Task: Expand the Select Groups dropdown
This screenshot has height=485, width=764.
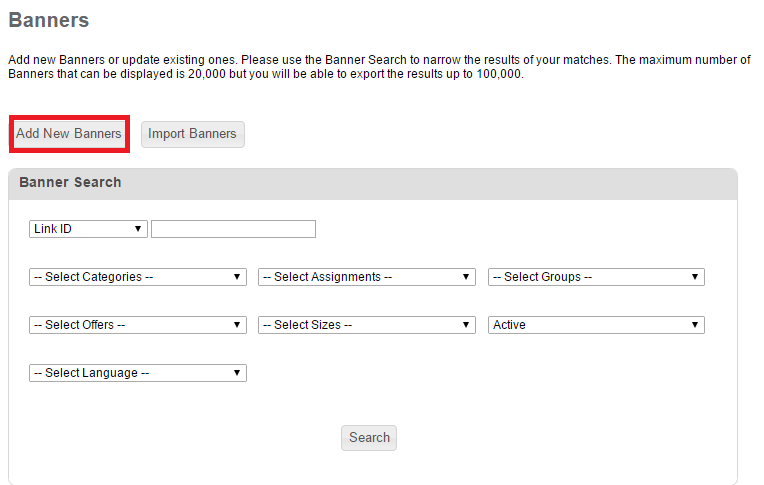Action: coord(596,277)
